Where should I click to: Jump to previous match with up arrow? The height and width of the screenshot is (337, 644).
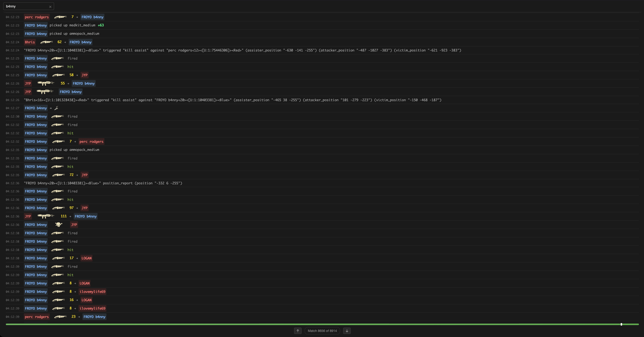(x=298, y=331)
